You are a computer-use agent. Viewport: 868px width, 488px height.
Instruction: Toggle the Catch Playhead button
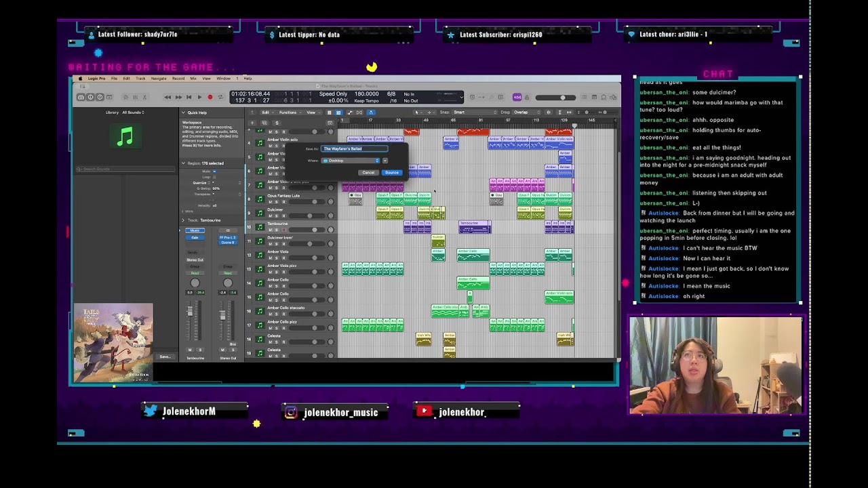[x=371, y=113]
